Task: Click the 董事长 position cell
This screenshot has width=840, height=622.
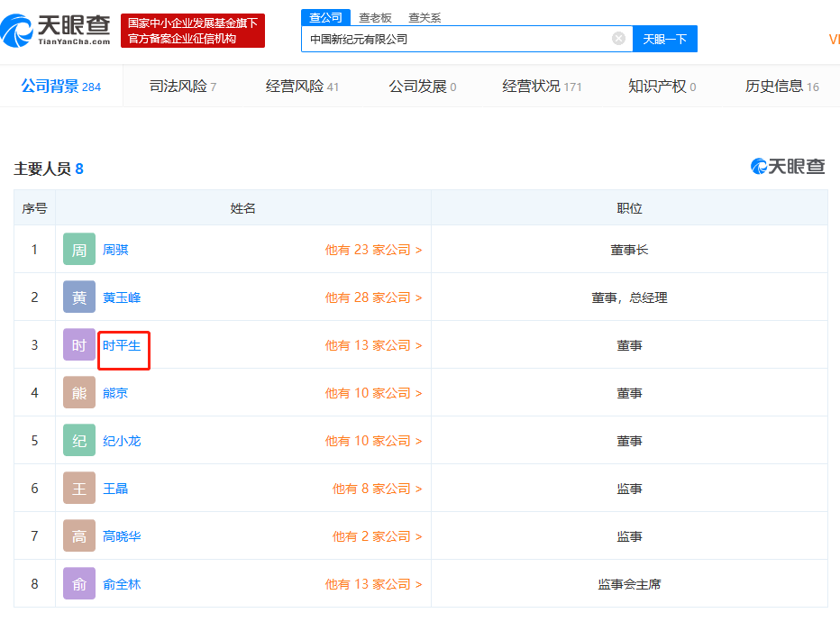Action: coord(629,250)
